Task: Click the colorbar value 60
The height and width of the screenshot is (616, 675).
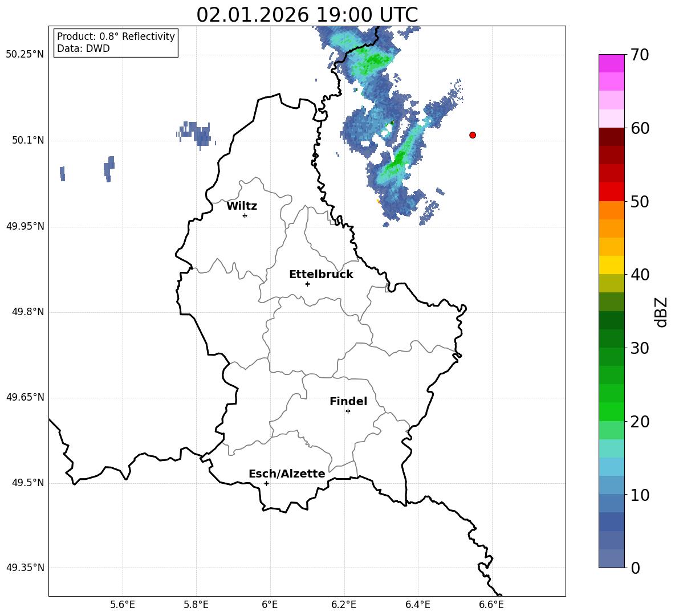Action: coord(640,128)
